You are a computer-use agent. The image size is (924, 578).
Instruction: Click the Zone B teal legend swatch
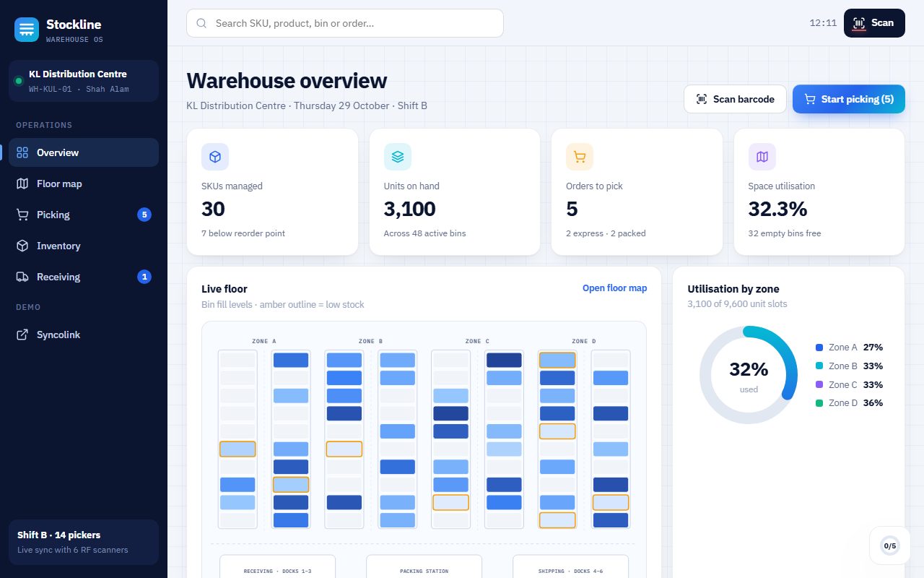(x=819, y=366)
